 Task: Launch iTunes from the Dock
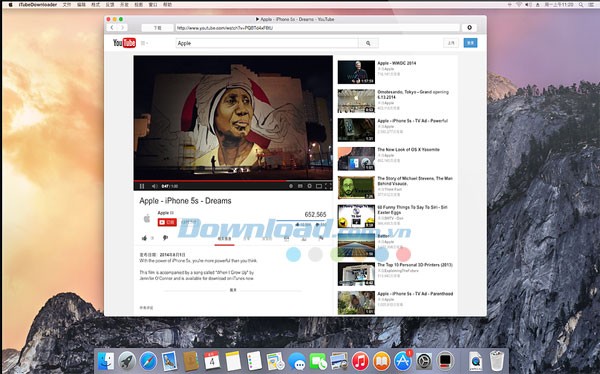360,361
